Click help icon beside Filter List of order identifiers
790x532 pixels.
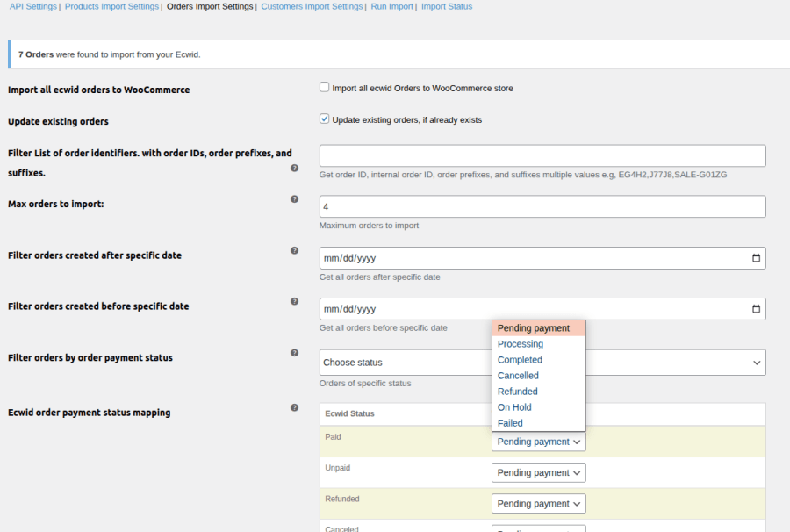294,168
